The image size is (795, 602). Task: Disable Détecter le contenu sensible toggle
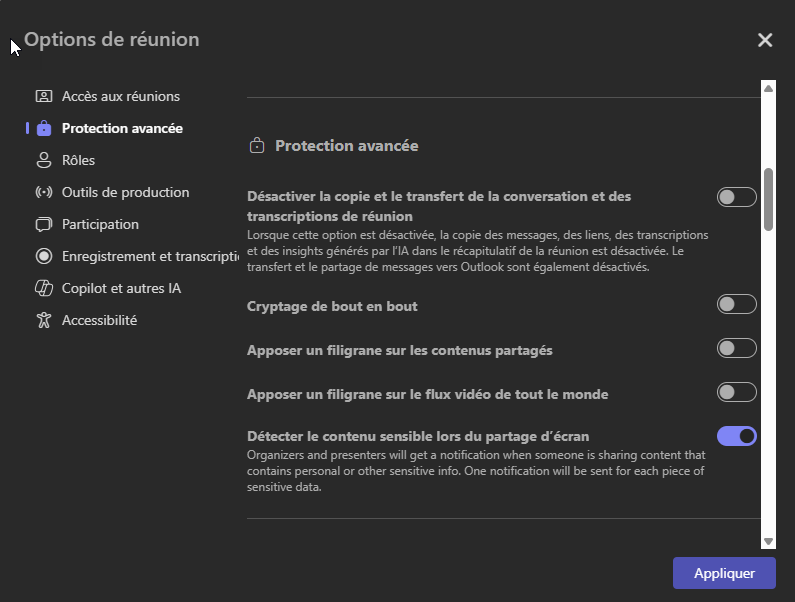[736, 436]
